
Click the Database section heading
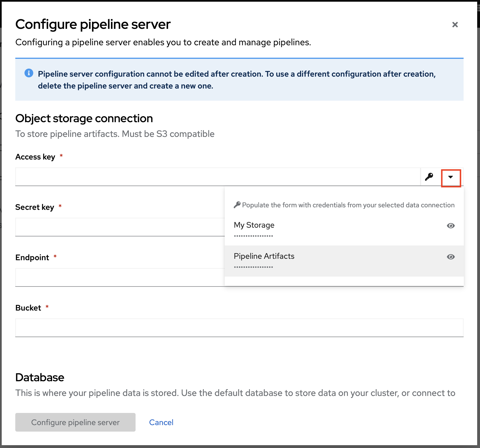point(40,378)
